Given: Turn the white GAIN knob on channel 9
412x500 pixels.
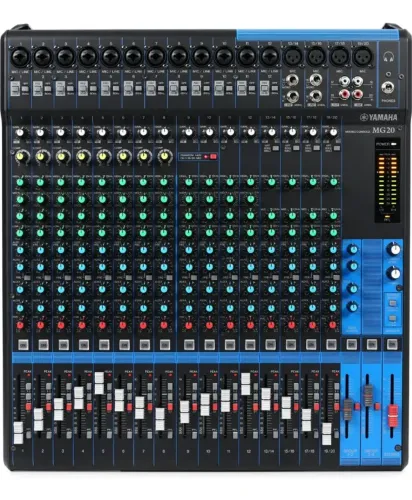Looking at the screenshot, I should coord(189,132).
